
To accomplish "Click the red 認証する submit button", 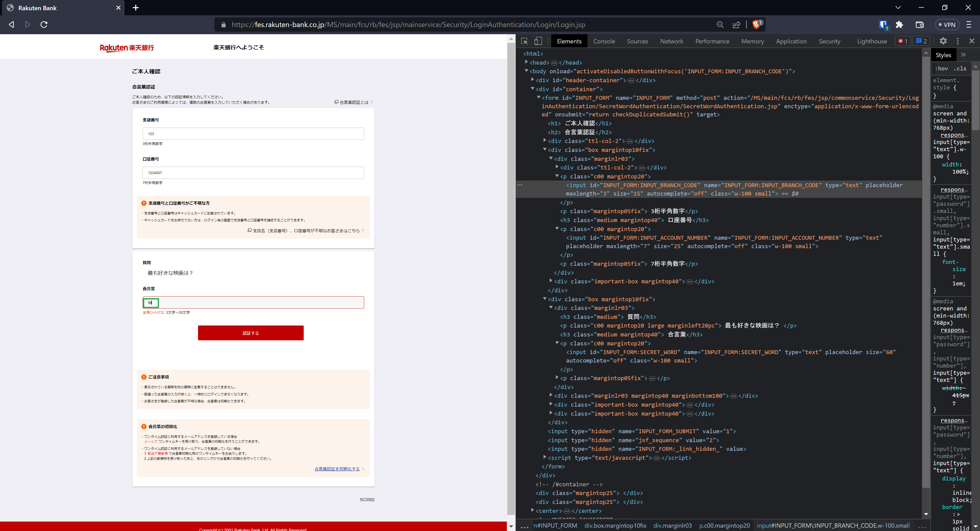I will point(251,333).
